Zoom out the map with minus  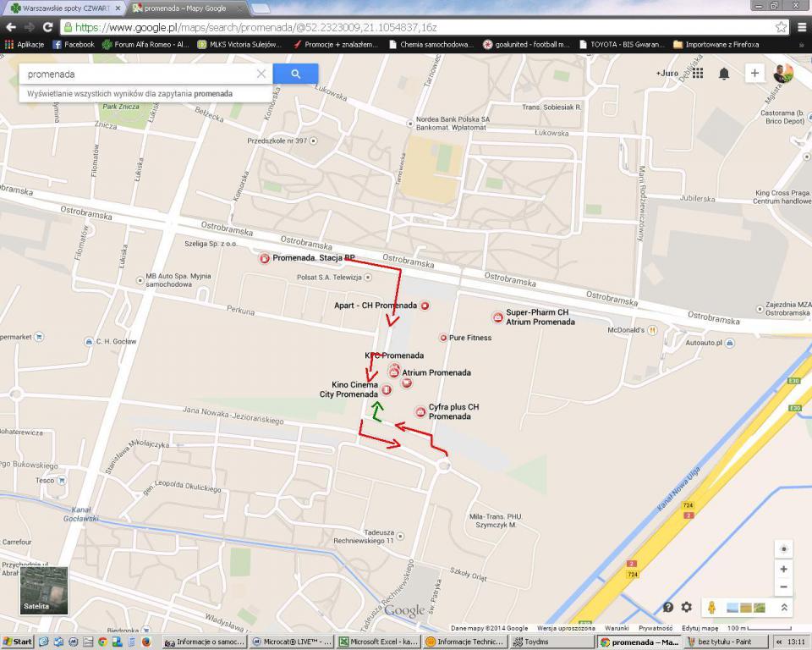[783, 587]
